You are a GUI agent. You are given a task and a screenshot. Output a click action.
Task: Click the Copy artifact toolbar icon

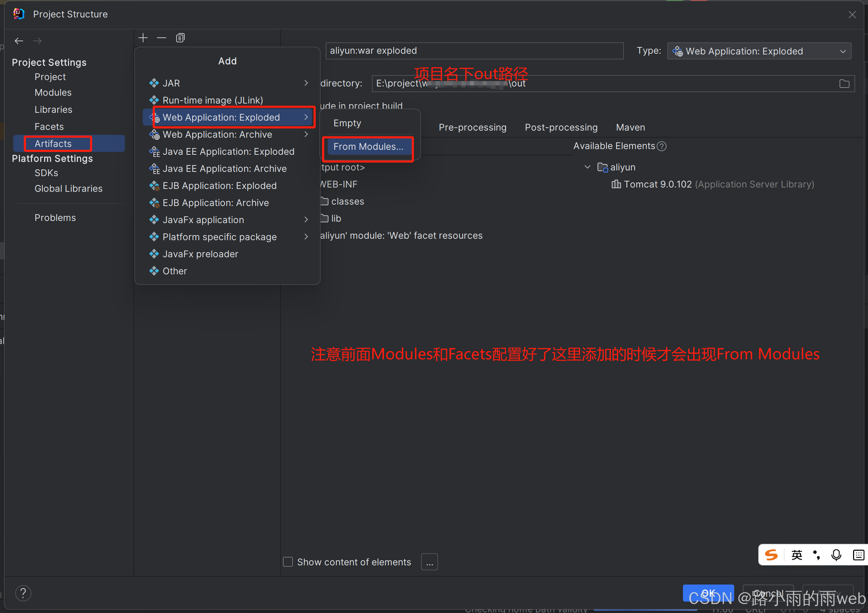point(180,38)
